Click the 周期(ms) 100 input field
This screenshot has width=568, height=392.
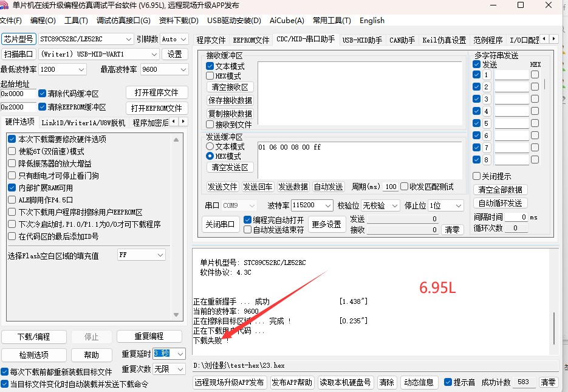391,187
